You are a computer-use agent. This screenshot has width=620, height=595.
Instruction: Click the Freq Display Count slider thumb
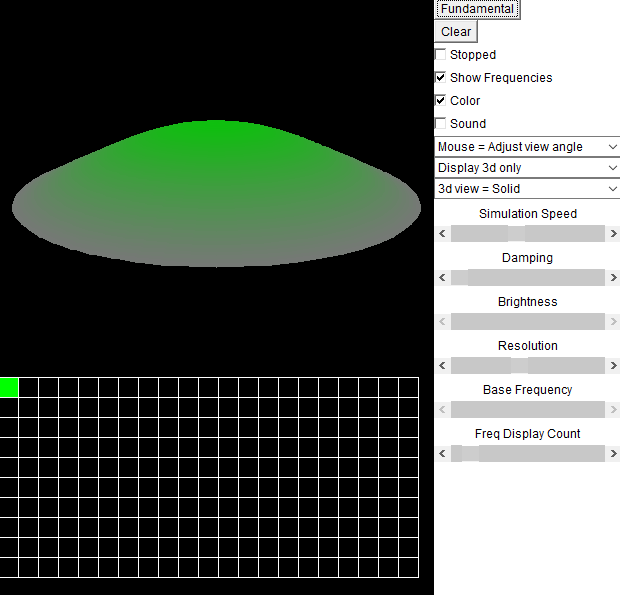coord(470,453)
